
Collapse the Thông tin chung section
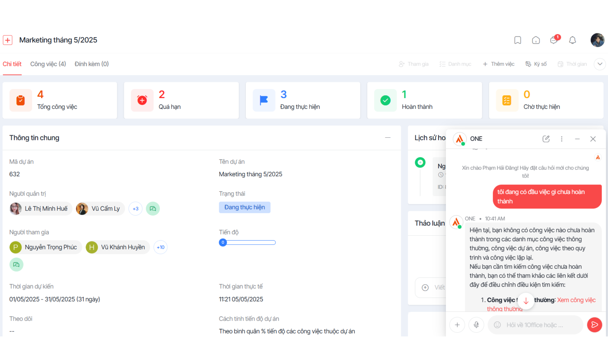coord(388,138)
